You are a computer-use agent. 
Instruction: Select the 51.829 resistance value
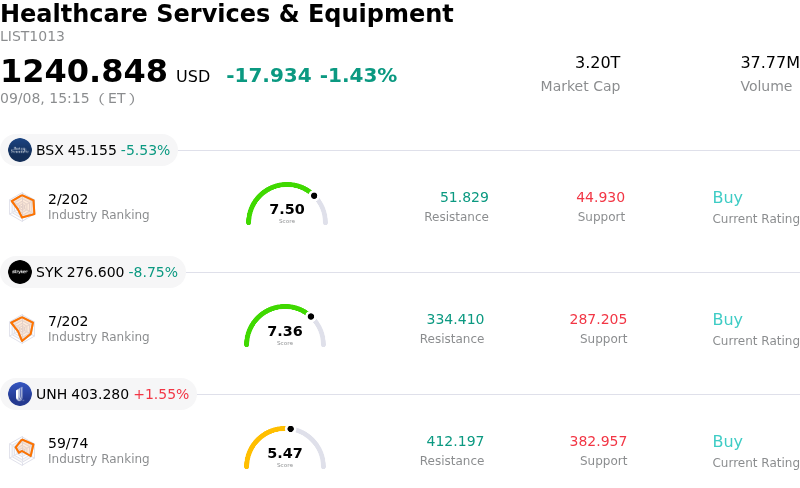tap(464, 197)
